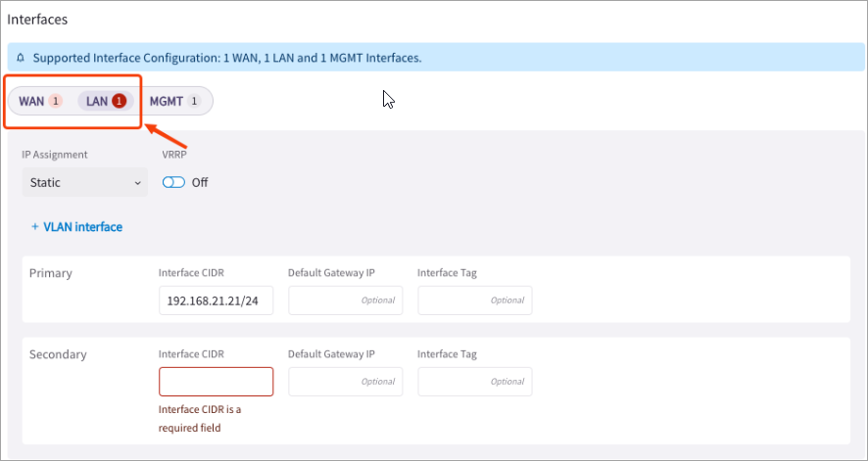Enable the VRRP toggle switch
Screen dimensions: 868x461
(x=173, y=182)
